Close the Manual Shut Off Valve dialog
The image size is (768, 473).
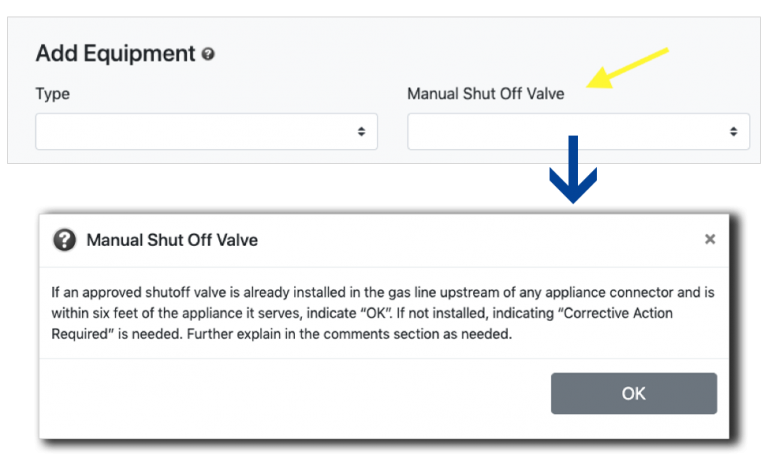point(710,239)
